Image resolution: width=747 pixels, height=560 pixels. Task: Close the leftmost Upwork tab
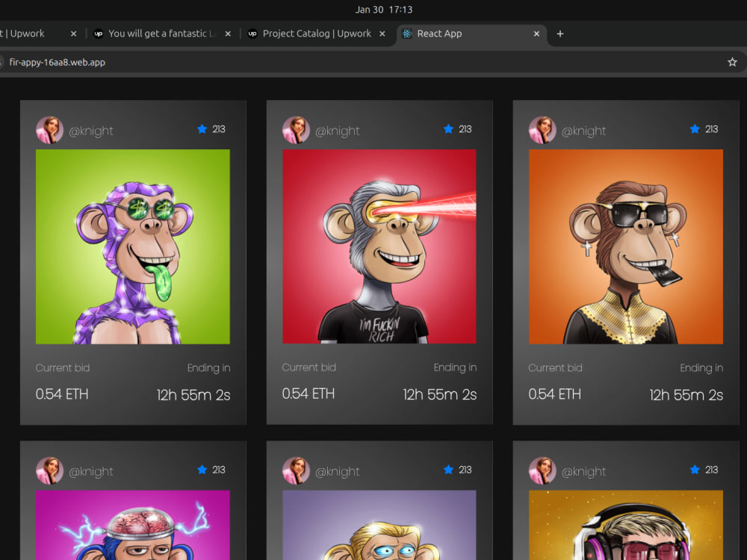[x=73, y=34]
